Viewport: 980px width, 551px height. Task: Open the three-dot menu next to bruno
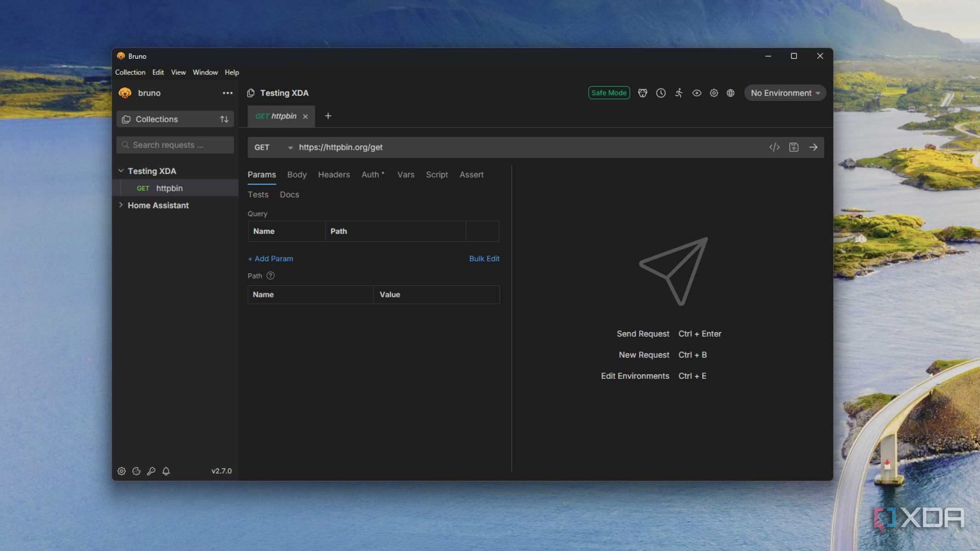[227, 93]
